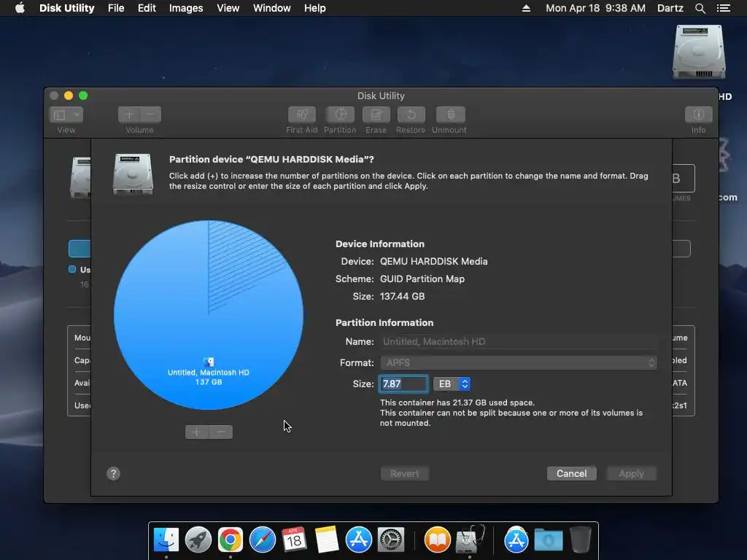Open Books from the Dock
747x560 pixels.
pos(437,540)
